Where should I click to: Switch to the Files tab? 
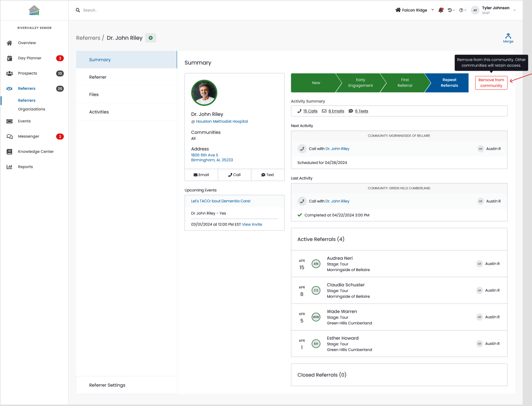point(126,95)
